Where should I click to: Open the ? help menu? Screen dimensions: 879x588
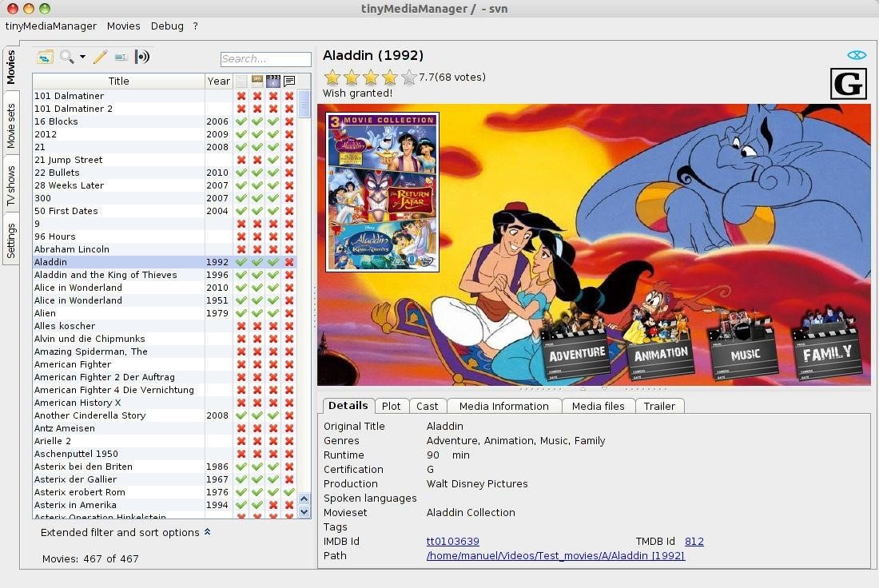[195, 26]
